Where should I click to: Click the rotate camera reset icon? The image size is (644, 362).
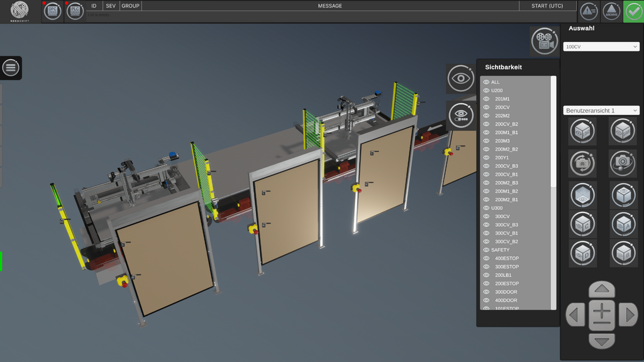coord(582,163)
